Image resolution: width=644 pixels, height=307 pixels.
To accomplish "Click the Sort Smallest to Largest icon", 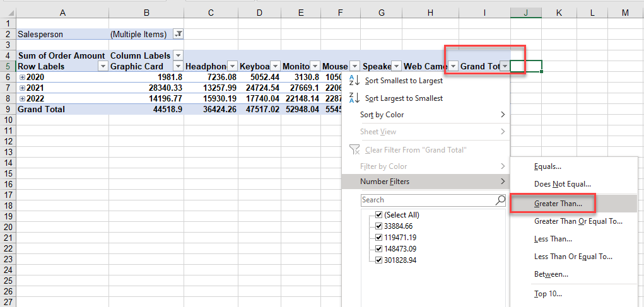I will 353,81.
